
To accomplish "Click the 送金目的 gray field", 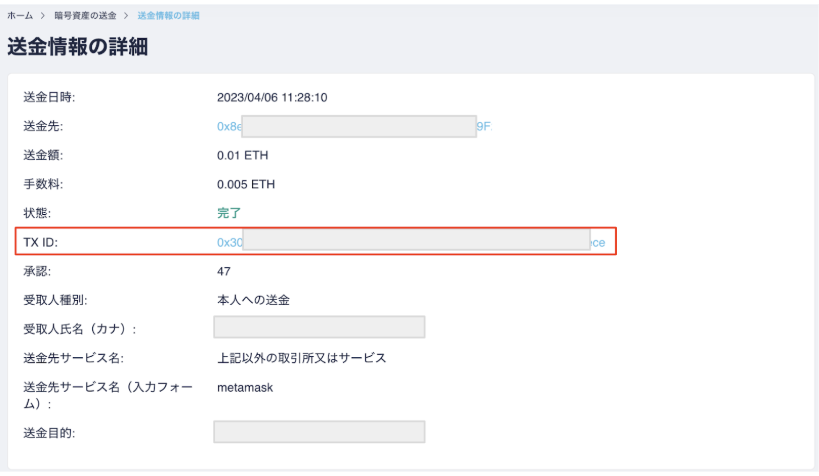I will [x=319, y=432].
